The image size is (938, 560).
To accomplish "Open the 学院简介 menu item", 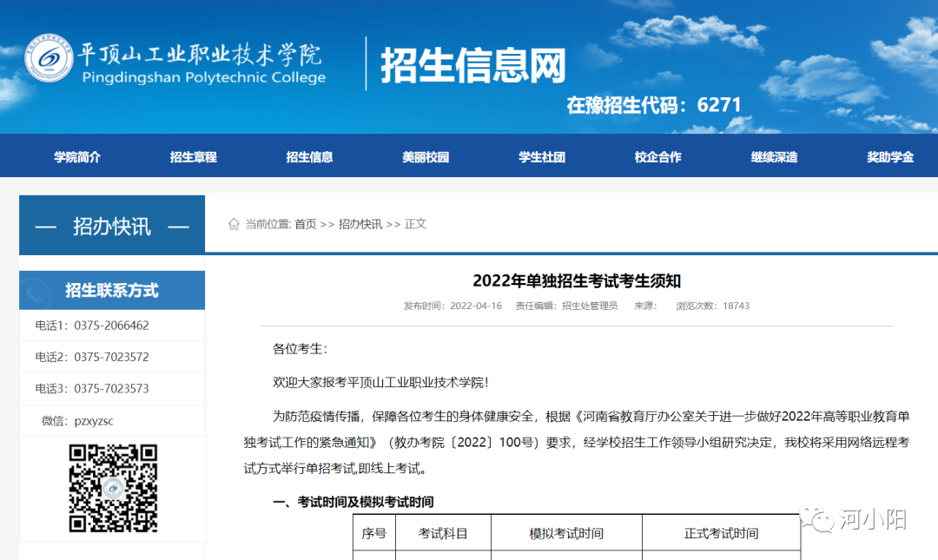I will (x=77, y=157).
